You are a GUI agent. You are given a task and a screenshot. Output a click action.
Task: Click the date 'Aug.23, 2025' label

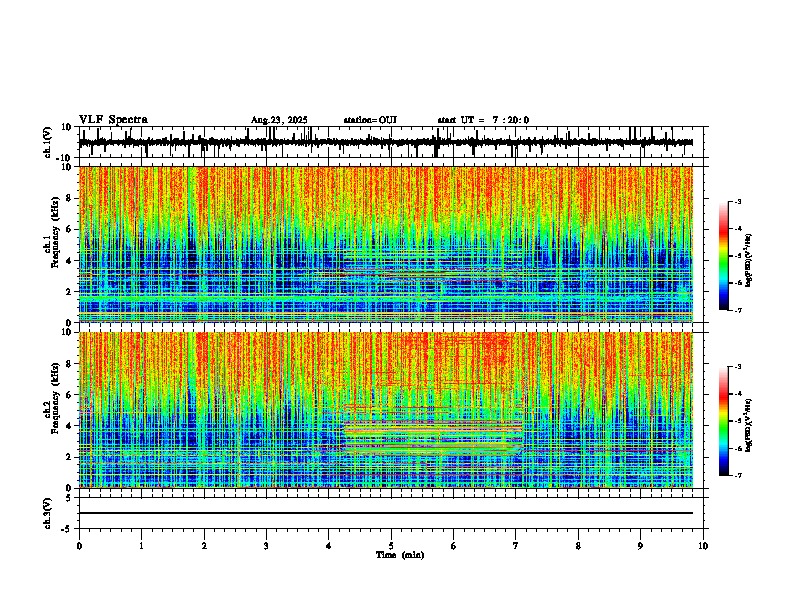[279, 120]
